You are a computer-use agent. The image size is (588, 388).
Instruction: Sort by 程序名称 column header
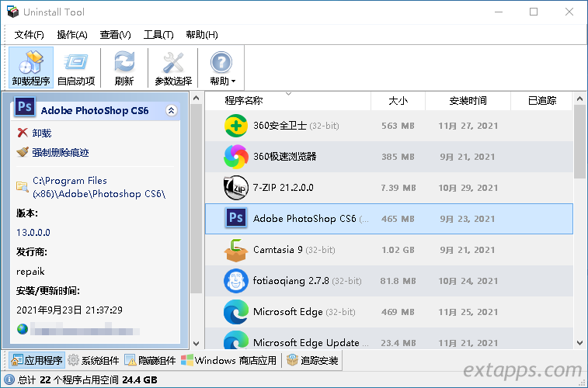pos(287,101)
